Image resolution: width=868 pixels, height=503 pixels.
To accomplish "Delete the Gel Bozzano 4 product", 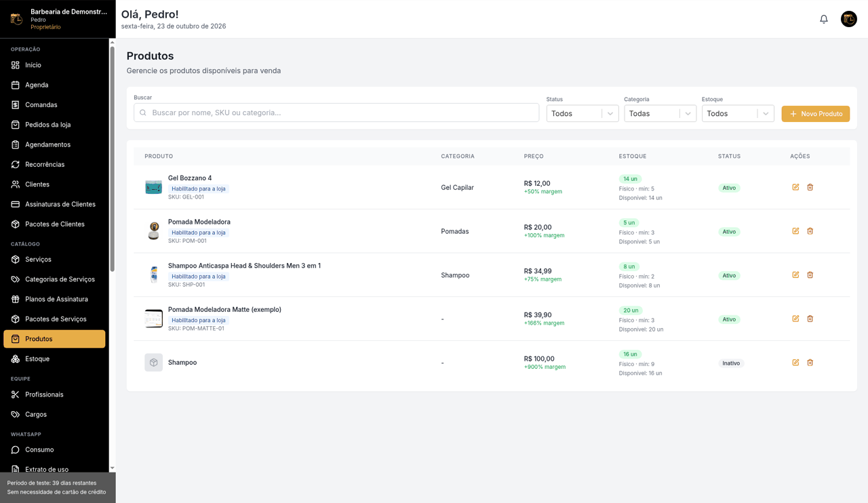I will [810, 187].
